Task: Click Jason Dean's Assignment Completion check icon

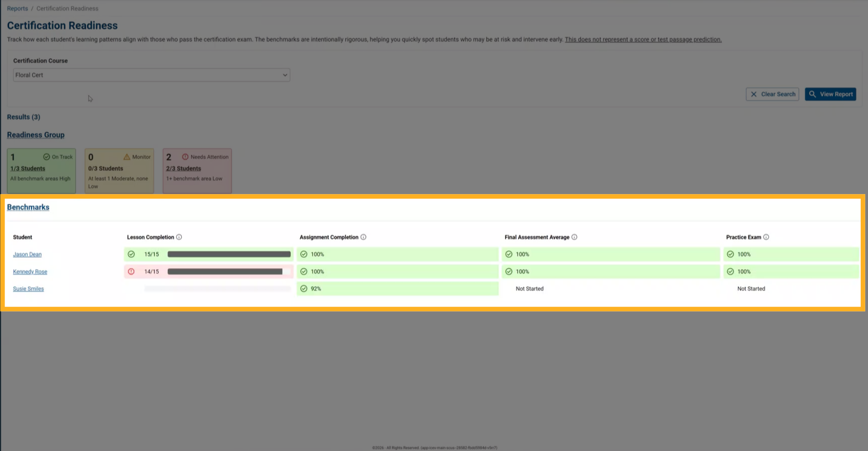Action: click(x=304, y=254)
